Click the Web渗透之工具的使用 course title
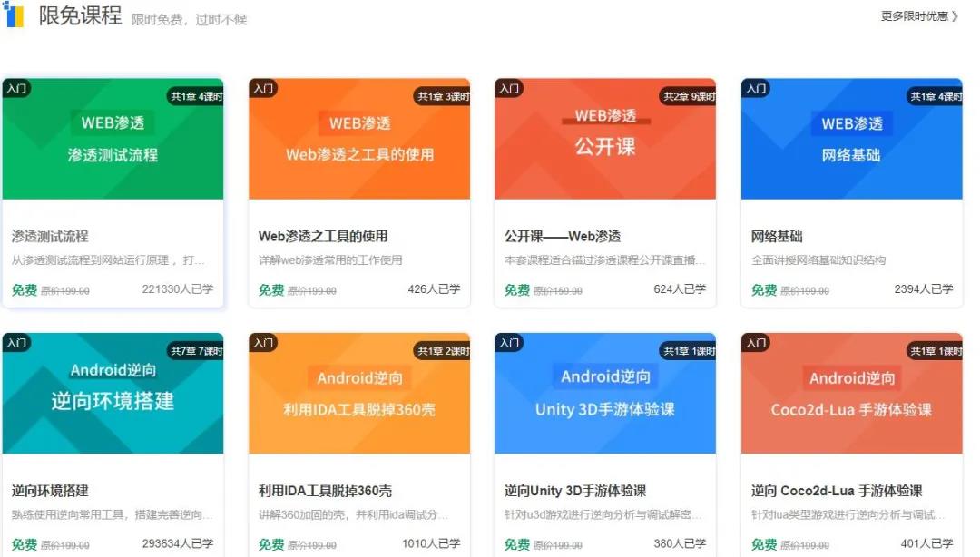 pos(323,236)
